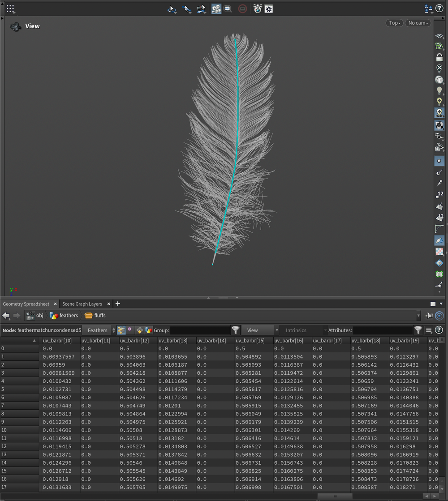The width and height of the screenshot is (448, 501).
Task: Click the filter icon beside the Attributes field
Action: [x=418, y=330]
